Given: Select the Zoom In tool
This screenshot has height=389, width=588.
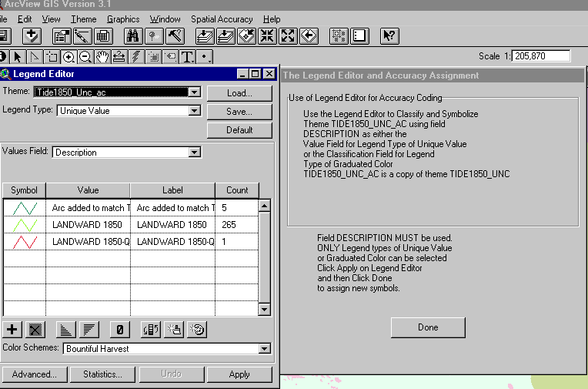Looking at the screenshot, I should (69, 56).
